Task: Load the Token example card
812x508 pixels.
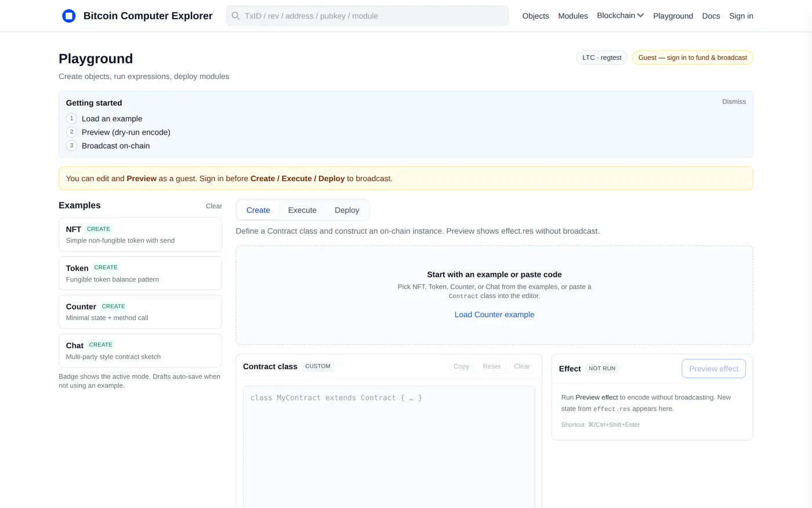Action: click(140, 273)
